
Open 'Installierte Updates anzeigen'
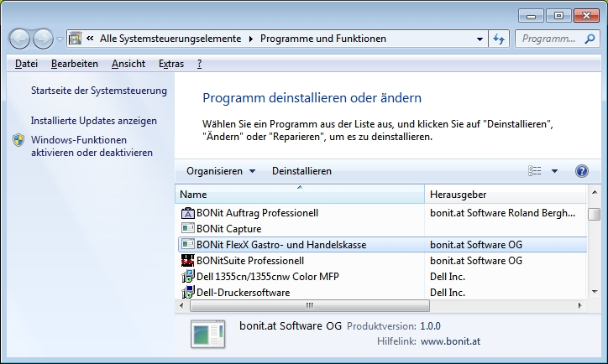[94, 121]
